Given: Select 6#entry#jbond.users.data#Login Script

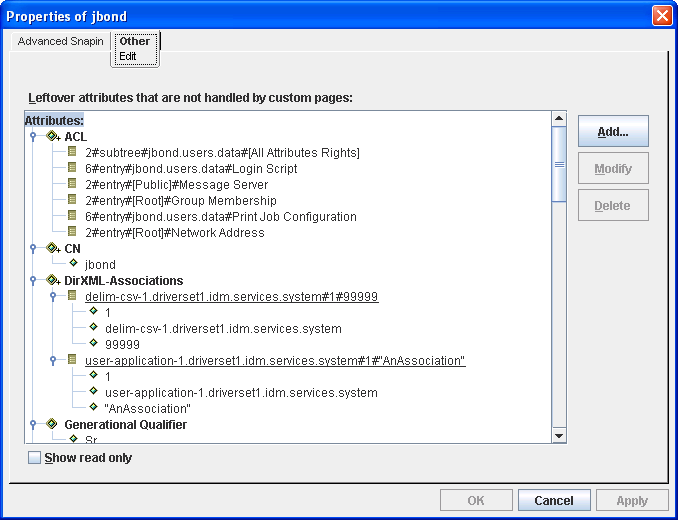Looking at the screenshot, I should click(191, 169).
